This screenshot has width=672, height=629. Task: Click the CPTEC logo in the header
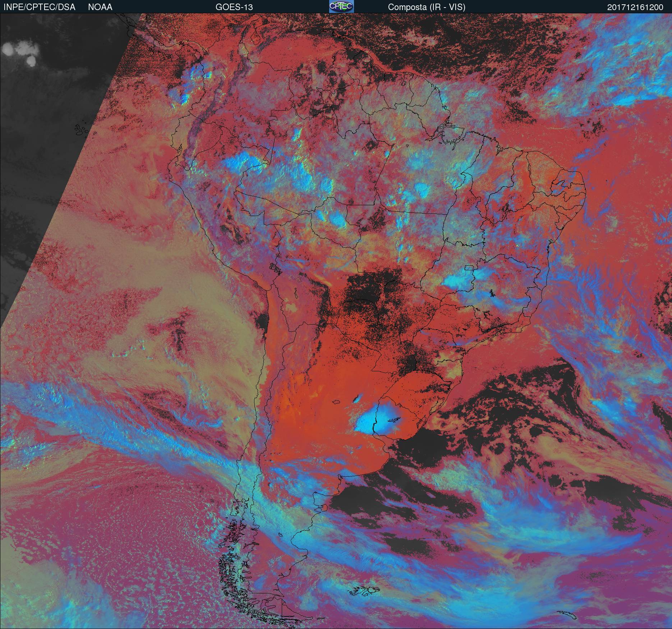(x=341, y=6)
